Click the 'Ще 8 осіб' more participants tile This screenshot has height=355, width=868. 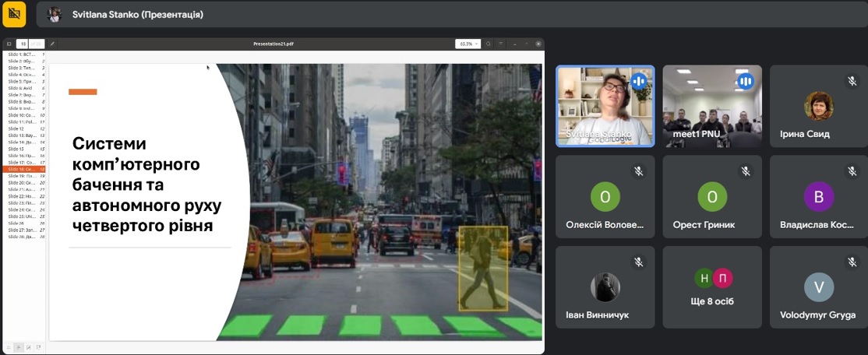[712, 287]
